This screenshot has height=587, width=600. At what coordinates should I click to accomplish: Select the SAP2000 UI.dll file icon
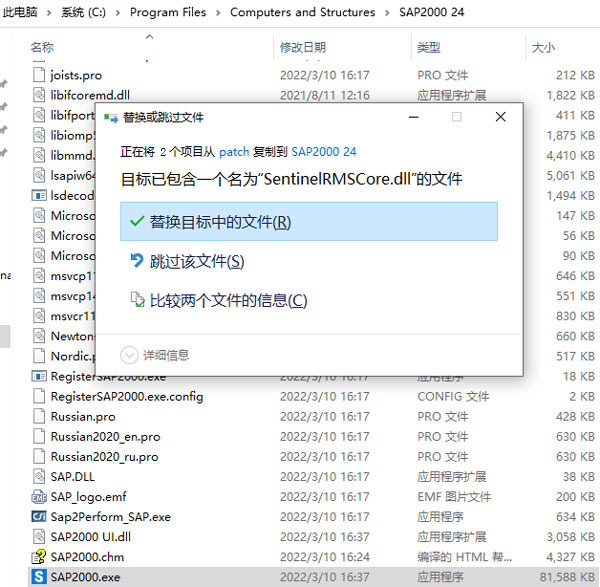click(39, 536)
